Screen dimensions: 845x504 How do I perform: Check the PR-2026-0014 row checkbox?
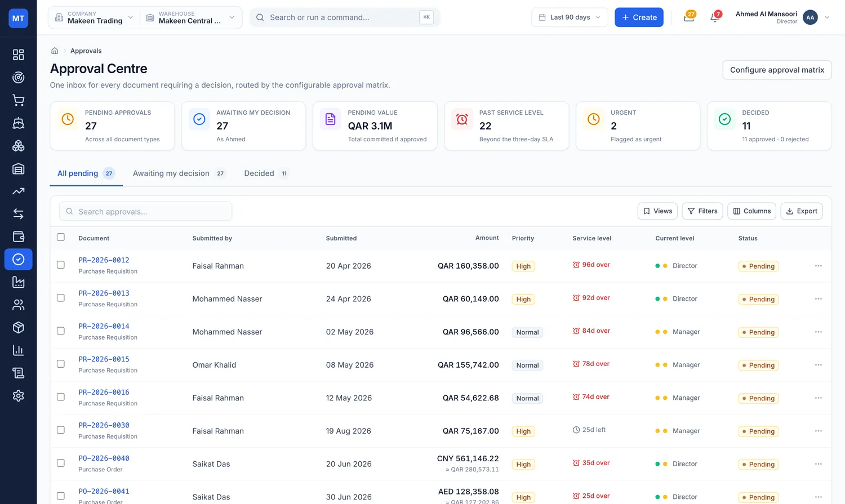click(x=61, y=331)
